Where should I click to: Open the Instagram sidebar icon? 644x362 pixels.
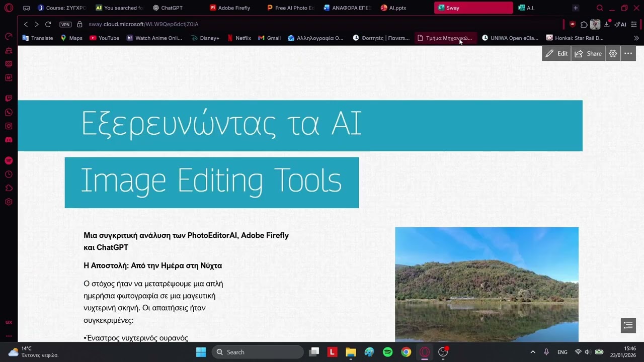tap(9, 126)
